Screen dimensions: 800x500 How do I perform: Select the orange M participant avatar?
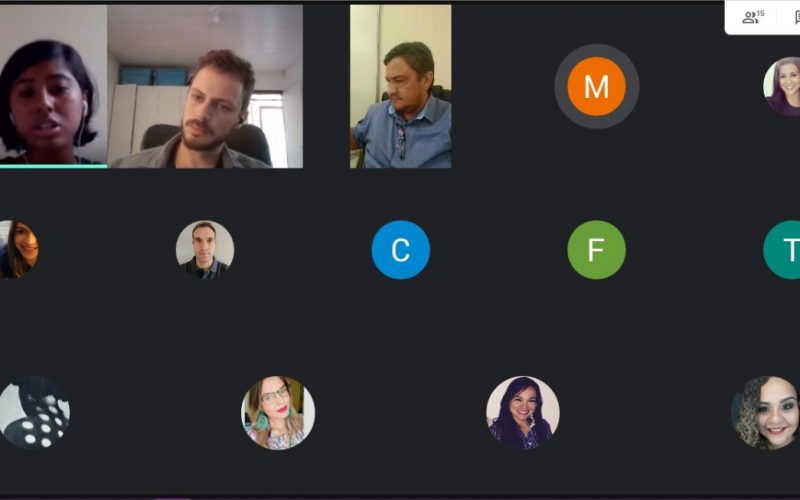click(x=596, y=86)
